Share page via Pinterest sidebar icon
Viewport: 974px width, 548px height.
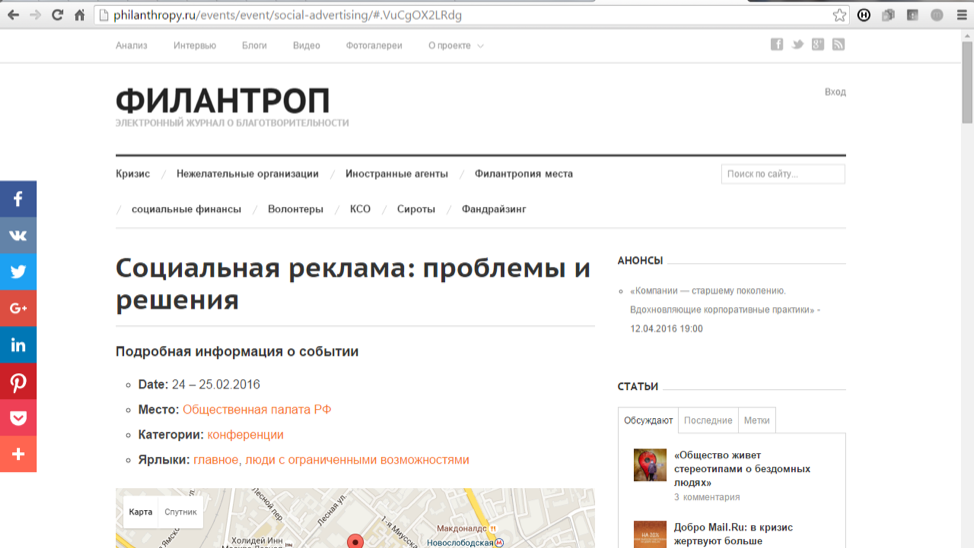pyautogui.click(x=18, y=381)
